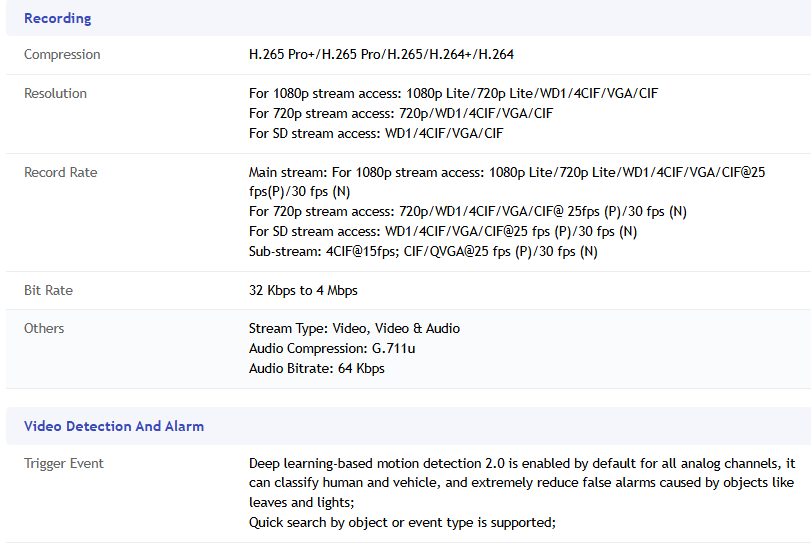This screenshot has height=543, width=811.
Task: Click the Stream Type: Video, Video & Audio line
Action: [x=354, y=328]
